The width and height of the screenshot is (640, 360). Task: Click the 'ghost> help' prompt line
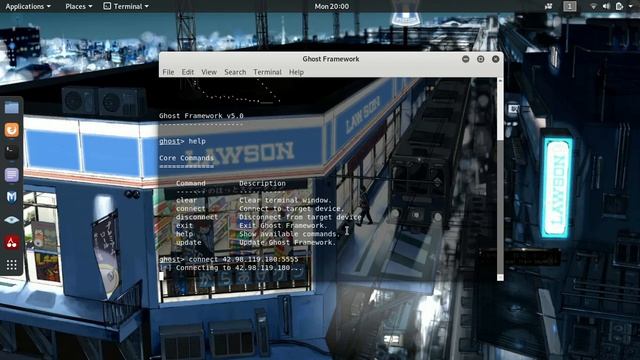(182, 141)
